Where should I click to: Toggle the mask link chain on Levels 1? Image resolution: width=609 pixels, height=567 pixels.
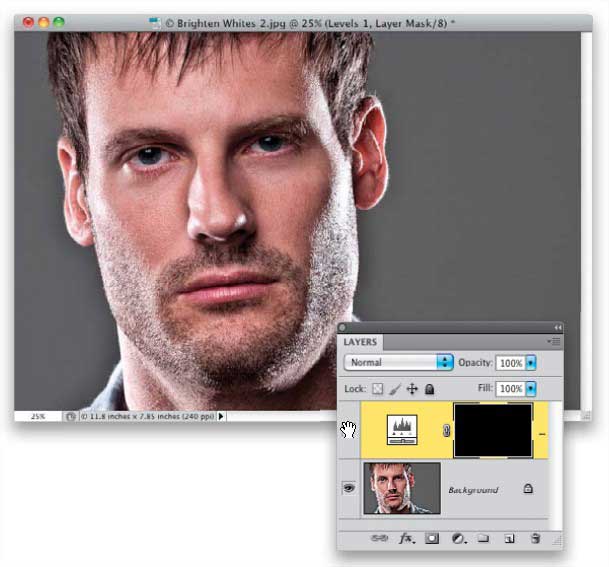(446, 430)
